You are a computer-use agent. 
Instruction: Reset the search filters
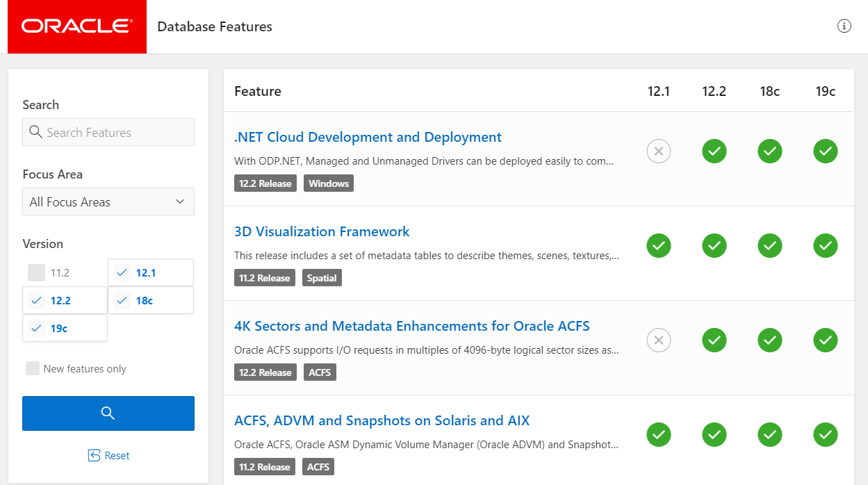(x=108, y=456)
